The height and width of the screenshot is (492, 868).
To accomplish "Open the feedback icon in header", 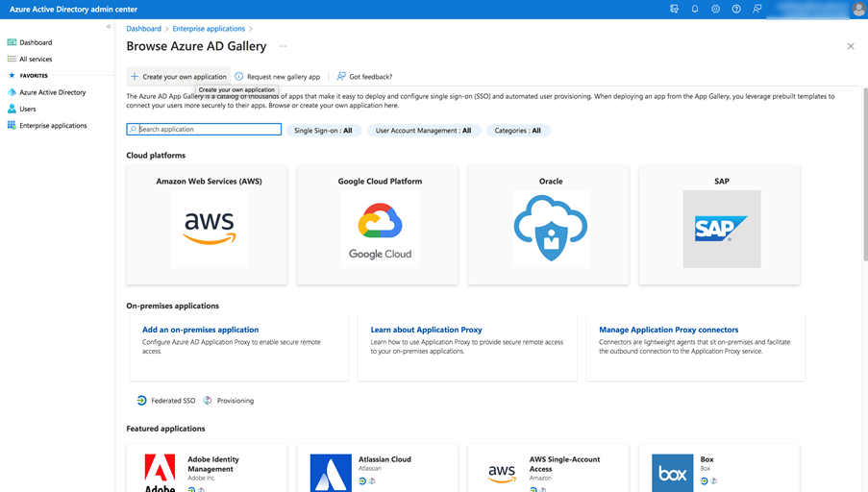I will 757,9.
